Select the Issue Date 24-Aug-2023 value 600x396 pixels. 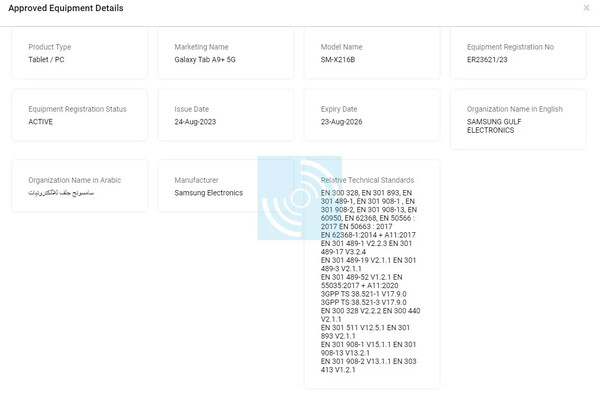click(x=195, y=122)
